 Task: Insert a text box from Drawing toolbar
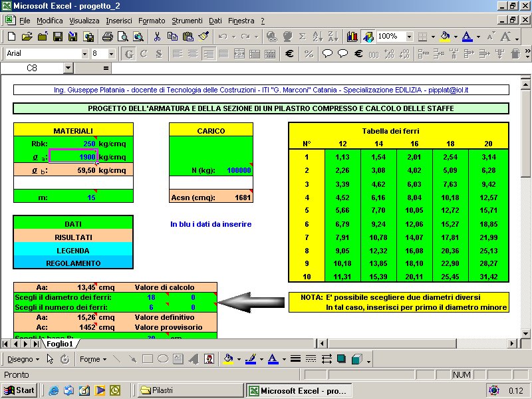coord(178,359)
